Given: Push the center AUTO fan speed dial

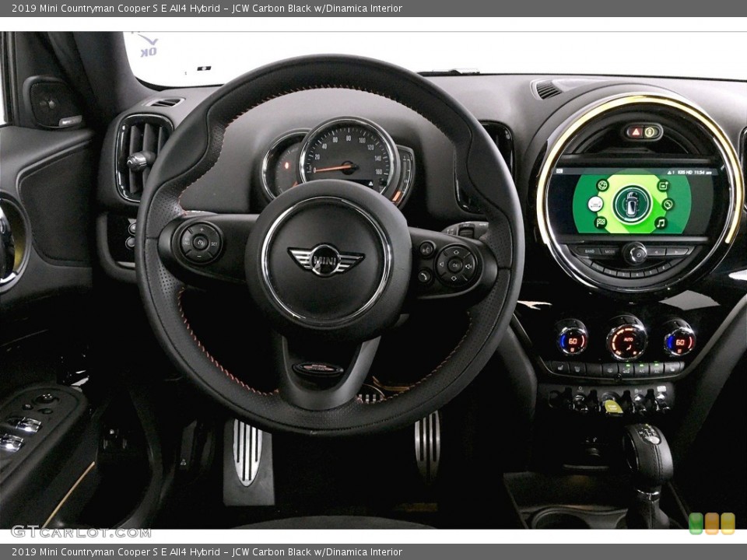Looking at the screenshot, I should [x=626, y=339].
